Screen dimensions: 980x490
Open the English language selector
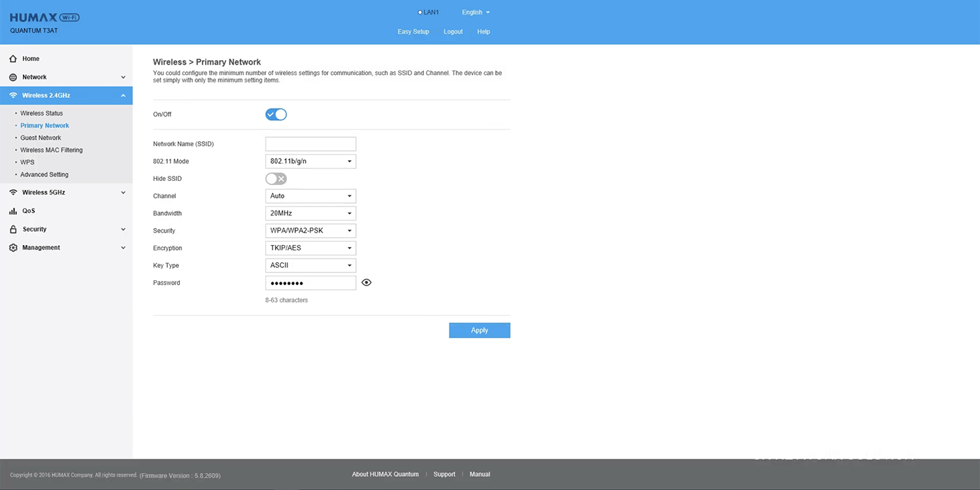[x=475, y=12]
